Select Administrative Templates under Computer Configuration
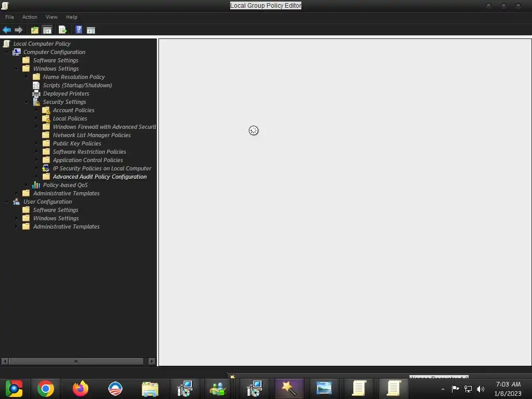The image size is (532, 399). [x=66, y=193]
